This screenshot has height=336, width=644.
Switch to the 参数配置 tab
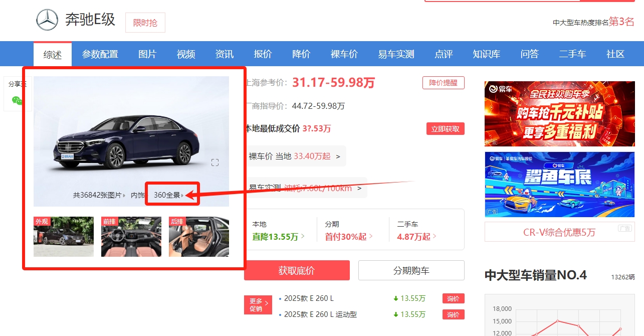(x=100, y=54)
